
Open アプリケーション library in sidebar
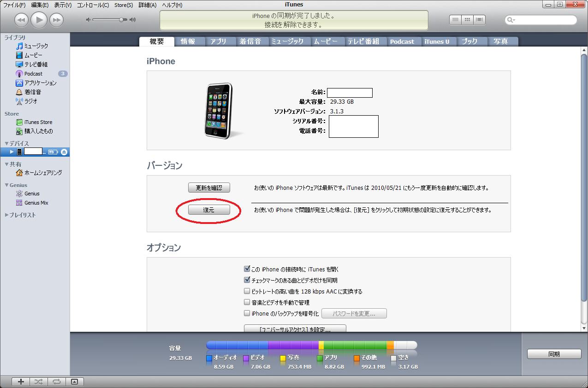[36, 83]
